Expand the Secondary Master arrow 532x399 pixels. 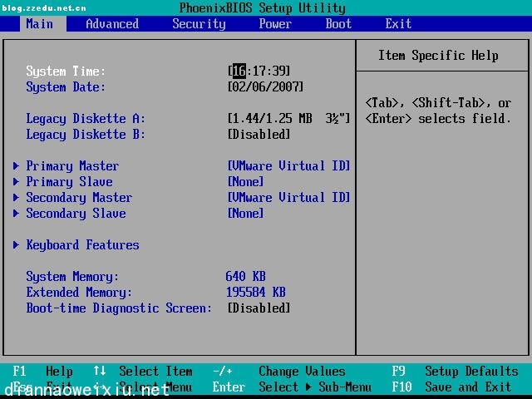(16, 198)
